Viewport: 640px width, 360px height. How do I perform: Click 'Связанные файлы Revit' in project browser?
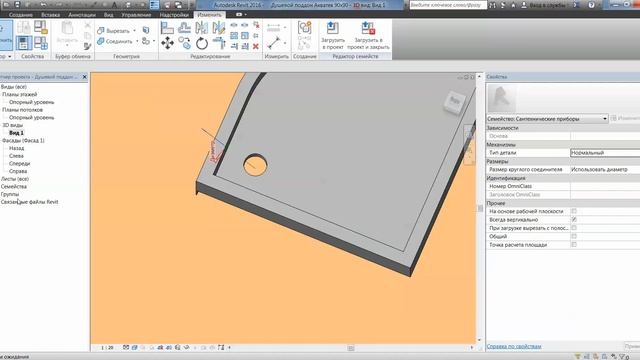pos(29,202)
